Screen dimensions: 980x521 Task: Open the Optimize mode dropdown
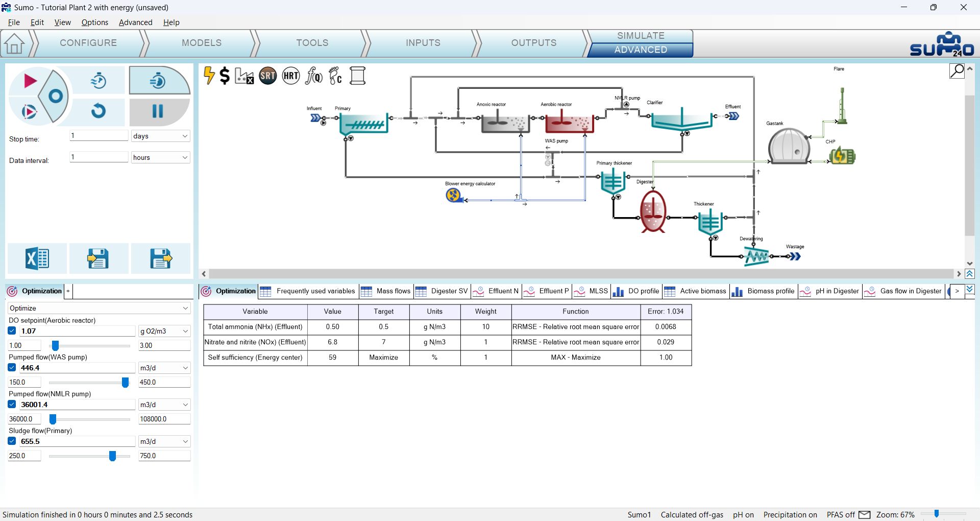pos(99,308)
